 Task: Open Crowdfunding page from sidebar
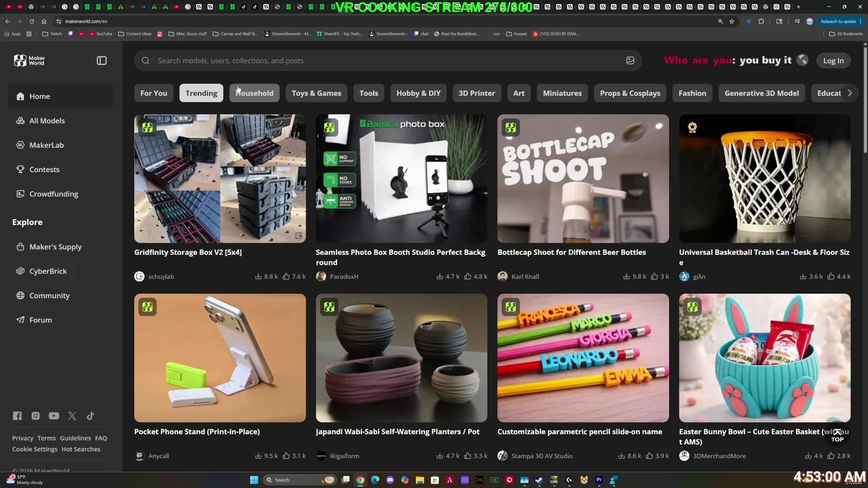coord(61,194)
